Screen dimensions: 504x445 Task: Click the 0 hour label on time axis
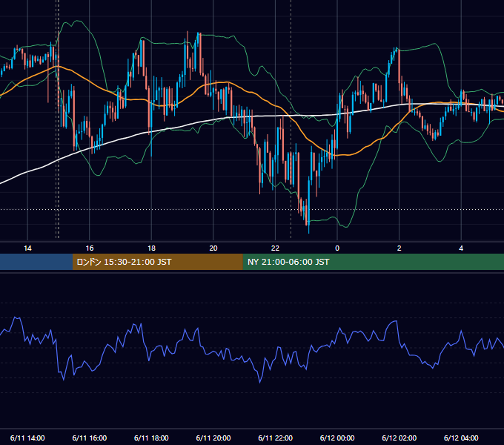(x=337, y=248)
